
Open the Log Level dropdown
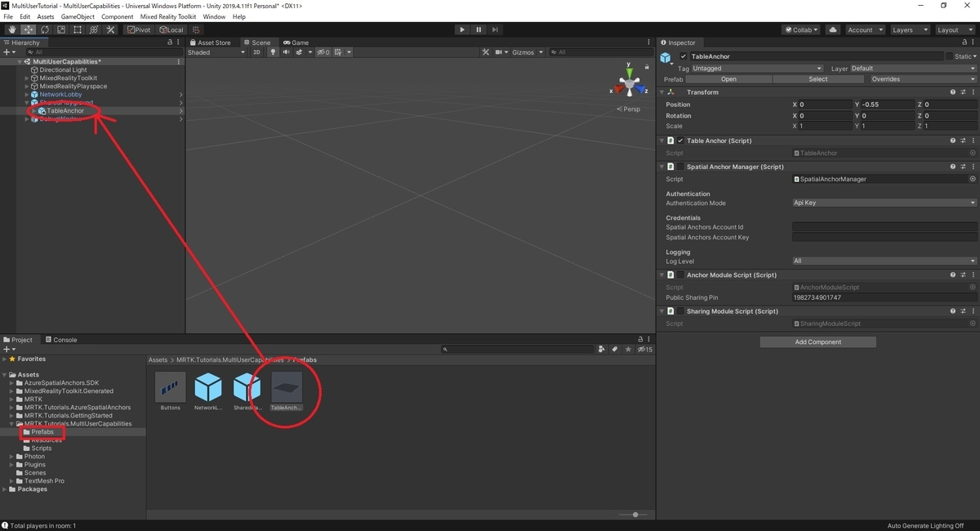pos(884,261)
